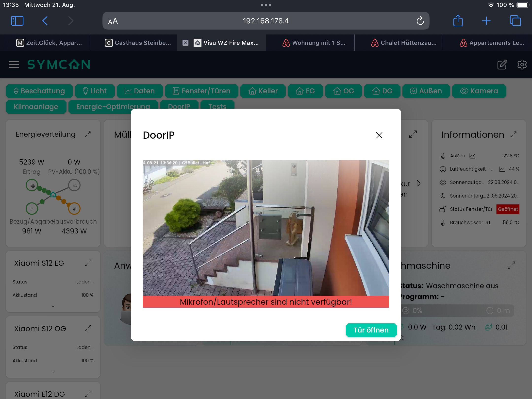
Task: Click the Waschmaschine 0% progress bar
Action: [x=457, y=311]
